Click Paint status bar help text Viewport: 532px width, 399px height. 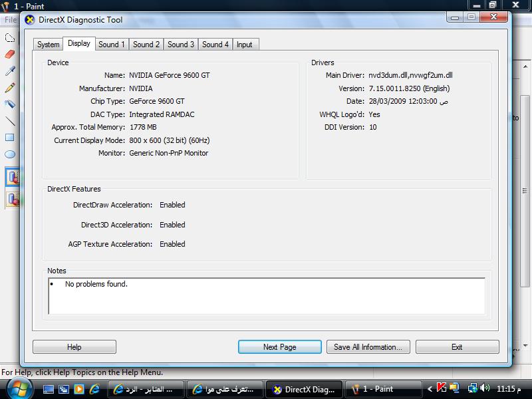point(82,372)
